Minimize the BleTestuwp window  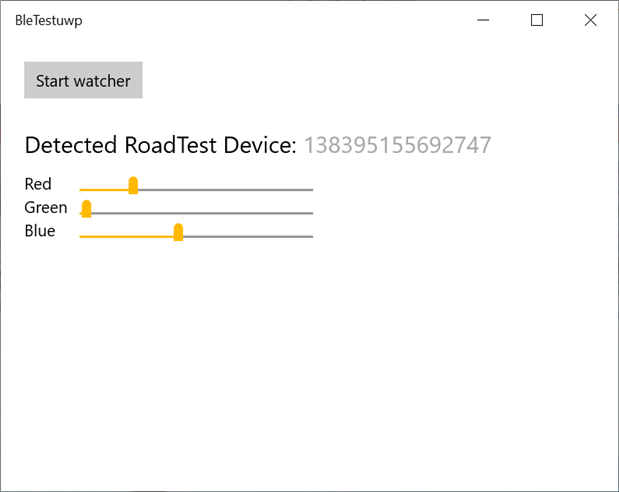click(483, 20)
